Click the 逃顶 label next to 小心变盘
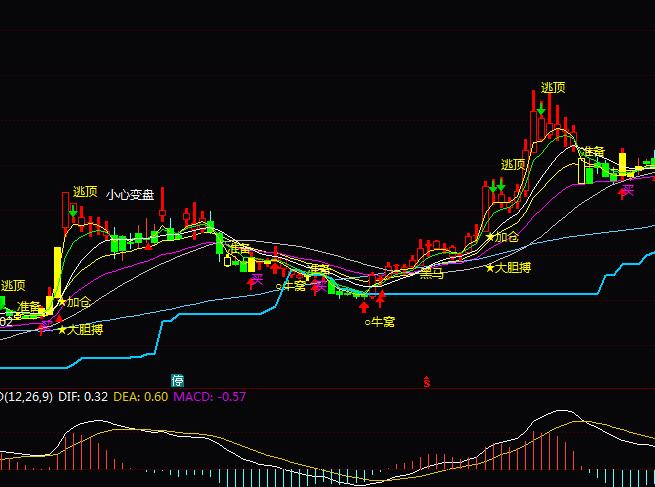This screenshot has width=655, height=487. pos(85,192)
